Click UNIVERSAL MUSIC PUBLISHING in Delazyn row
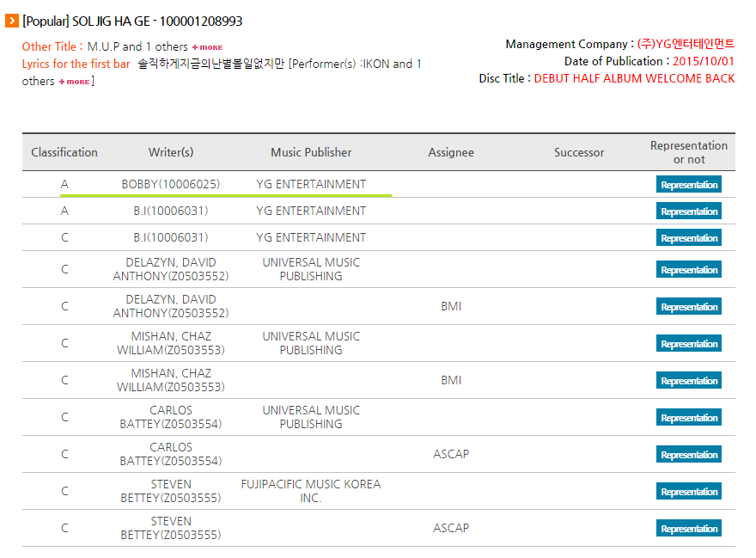 (311, 269)
